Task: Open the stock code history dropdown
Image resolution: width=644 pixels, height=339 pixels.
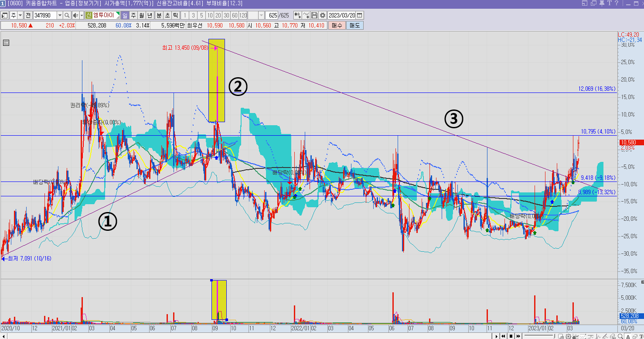Action: pyautogui.click(x=60, y=15)
